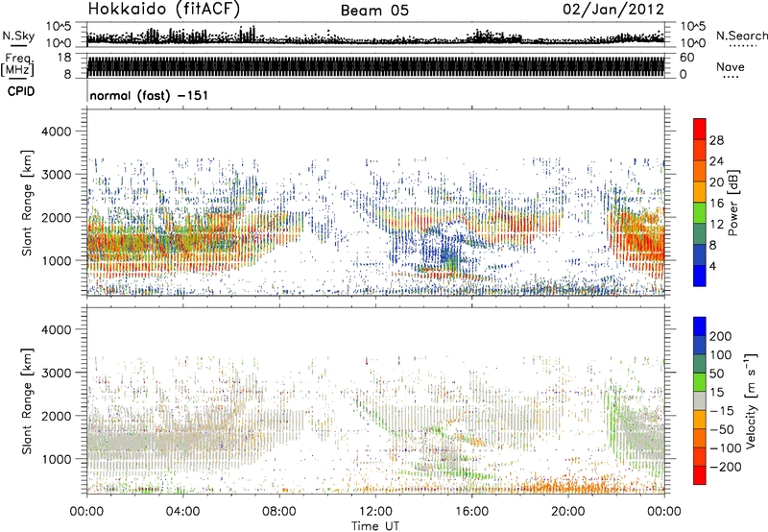Click the light green segment of Power colorbar
768x532 pixels.
(700, 212)
